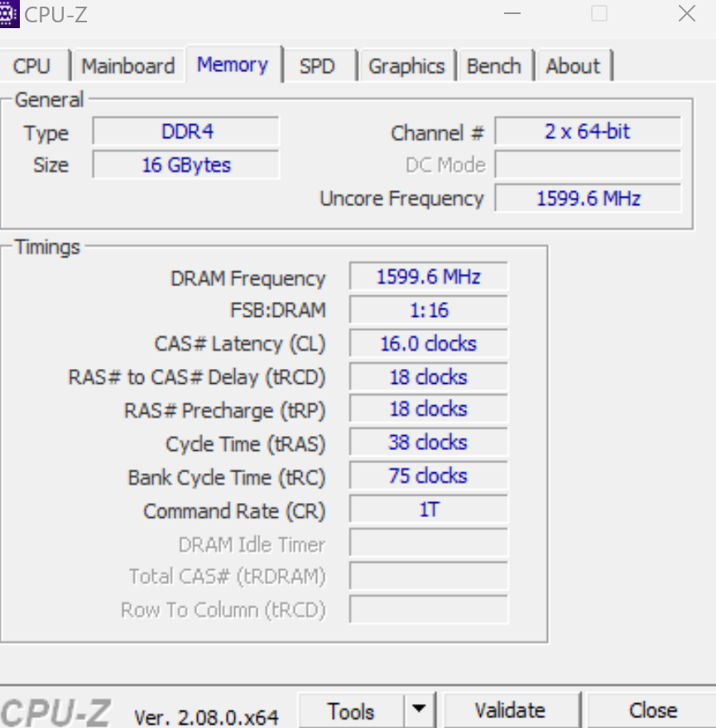Viewport: 716px width, 728px height.
Task: Click the Channel # value 2 x 64-bit
Action: click(x=588, y=132)
